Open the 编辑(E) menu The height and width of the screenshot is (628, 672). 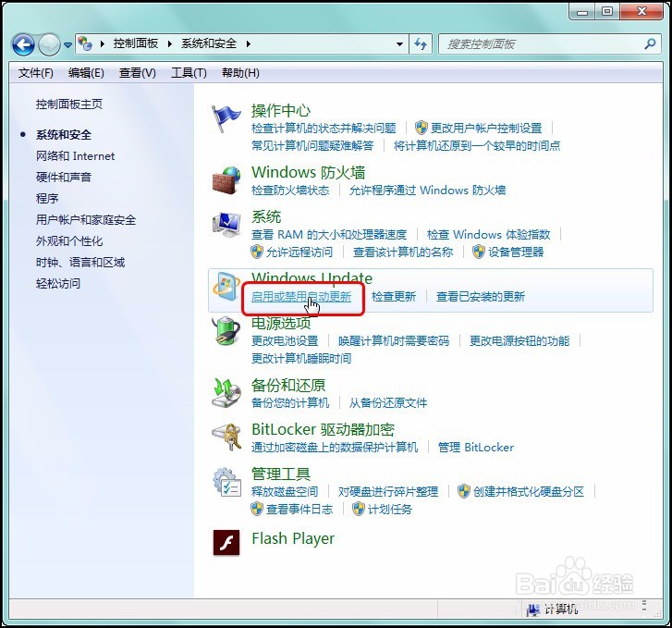click(86, 73)
